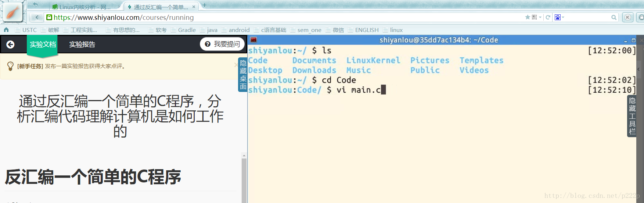Screen dimensions: 644x203
Task: Click the circular back arrow in lab panel
Action: click(10, 44)
